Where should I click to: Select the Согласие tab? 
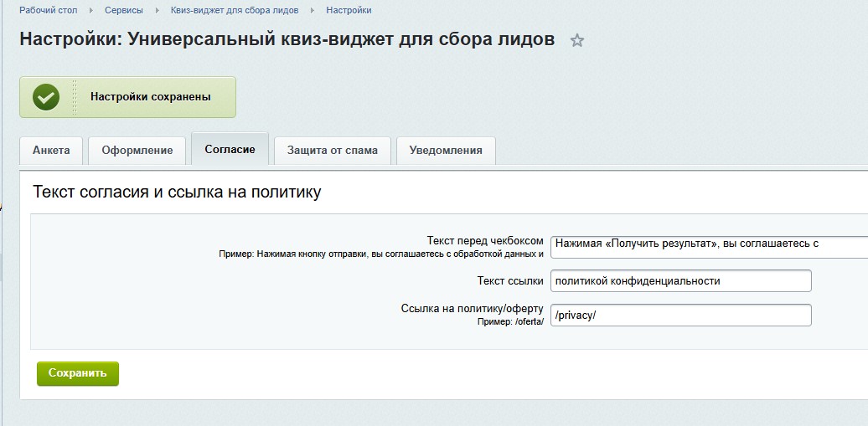230,149
